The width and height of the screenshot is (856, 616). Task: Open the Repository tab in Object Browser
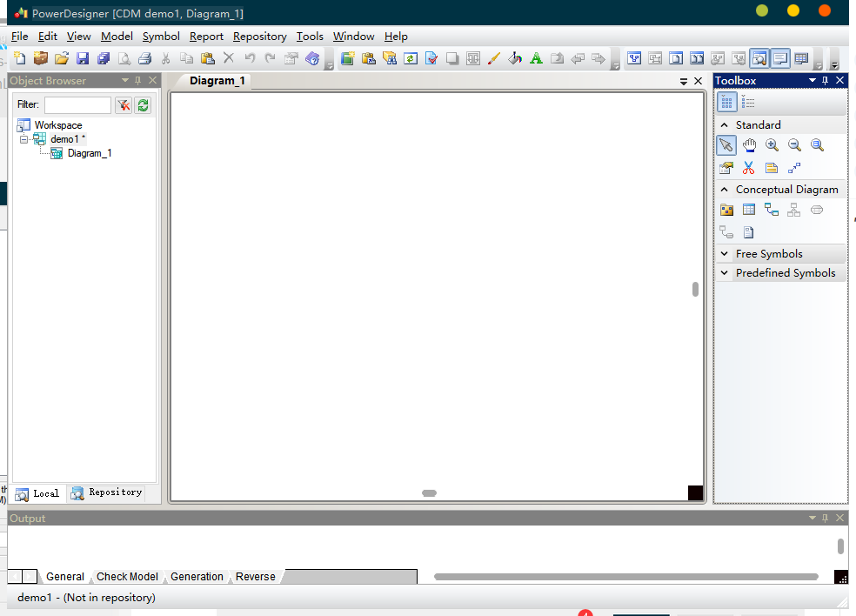pyautogui.click(x=107, y=492)
